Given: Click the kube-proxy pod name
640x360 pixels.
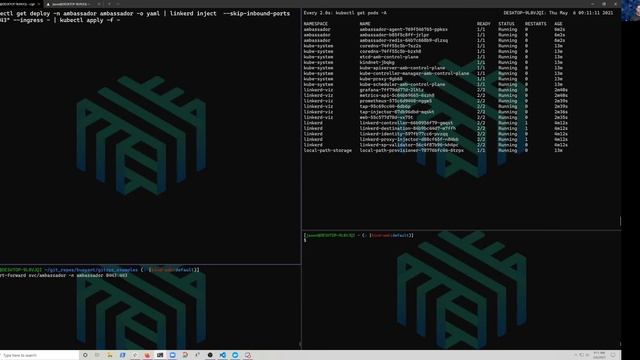Looking at the screenshot, I should [x=381, y=79].
